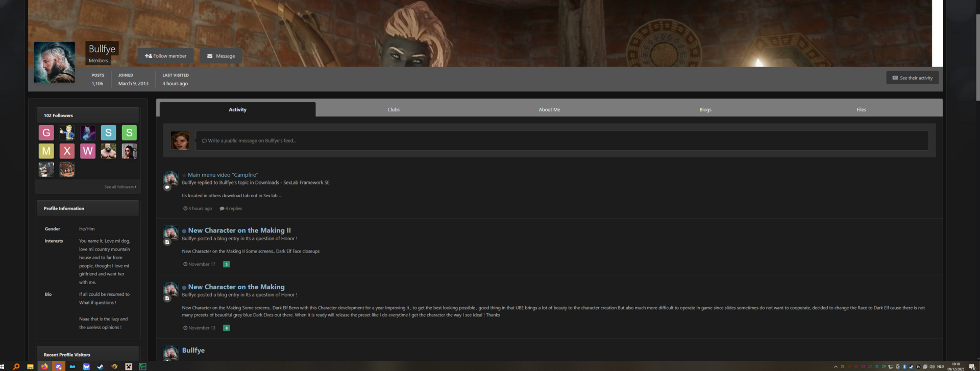Change the NLD keyboard language
Viewport: 980px width, 371px height.
point(941,366)
